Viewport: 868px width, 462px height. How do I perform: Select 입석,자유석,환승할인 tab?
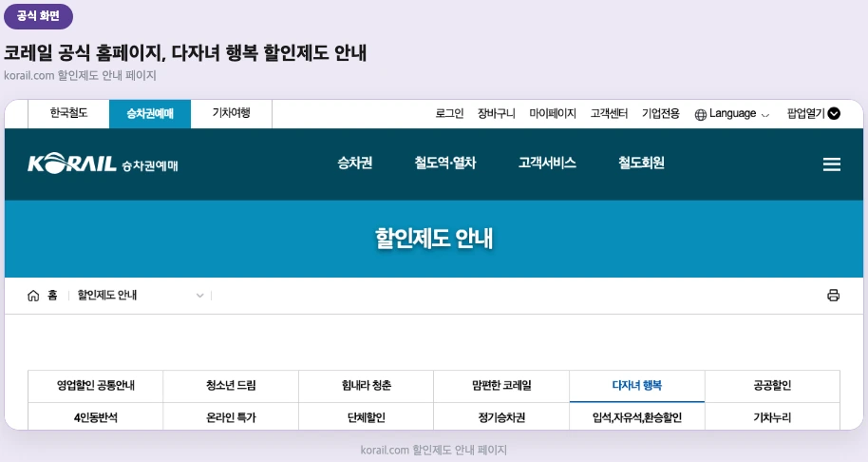(x=636, y=416)
